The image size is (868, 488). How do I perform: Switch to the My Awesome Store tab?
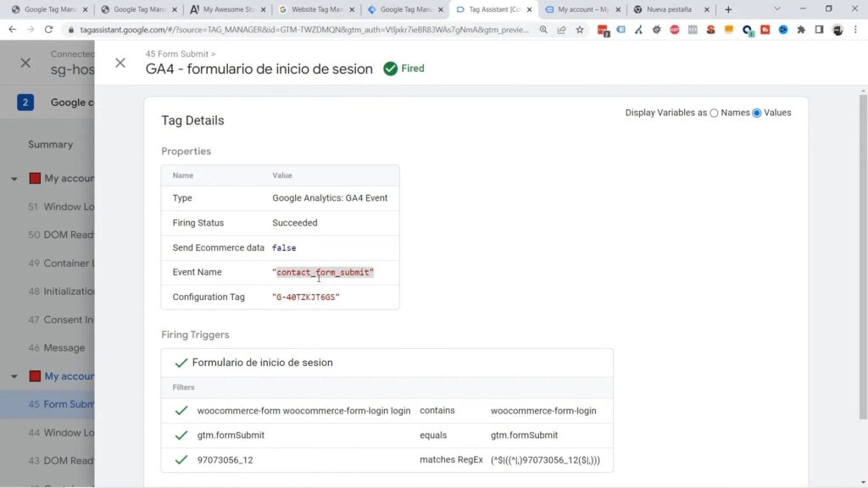[x=227, y=9]
